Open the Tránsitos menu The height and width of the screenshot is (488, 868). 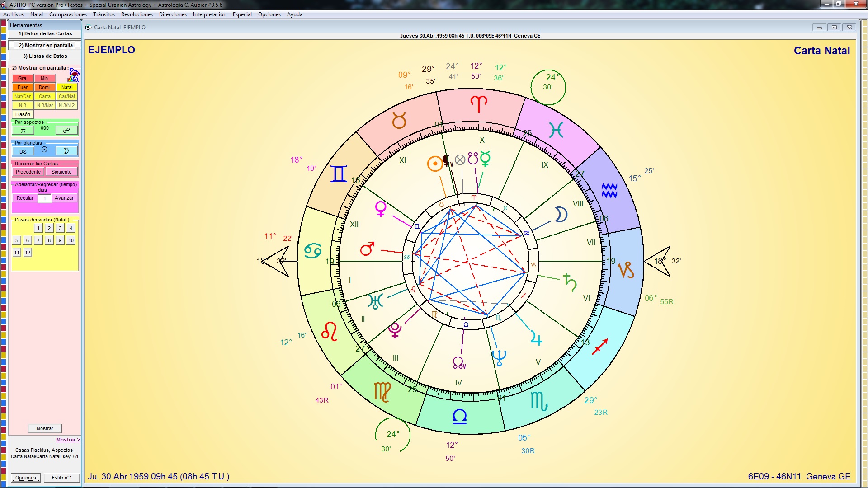pos(104,14)
